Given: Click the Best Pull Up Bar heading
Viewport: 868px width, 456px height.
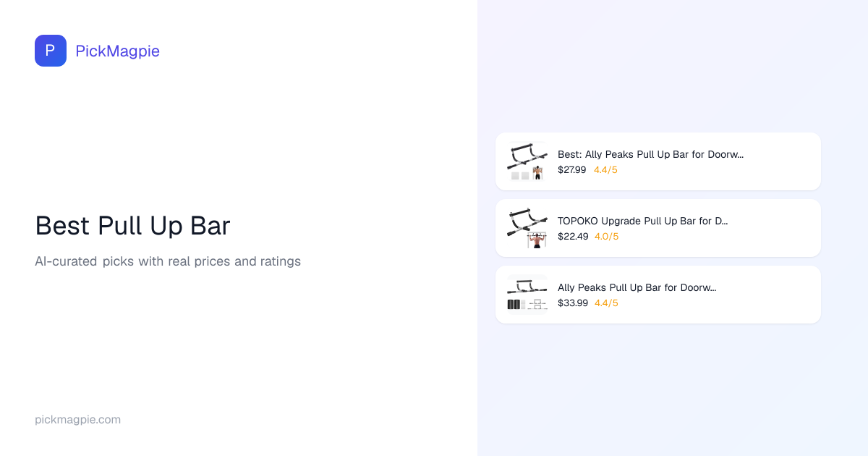Looking at the screenshot, I should [132, 226].
